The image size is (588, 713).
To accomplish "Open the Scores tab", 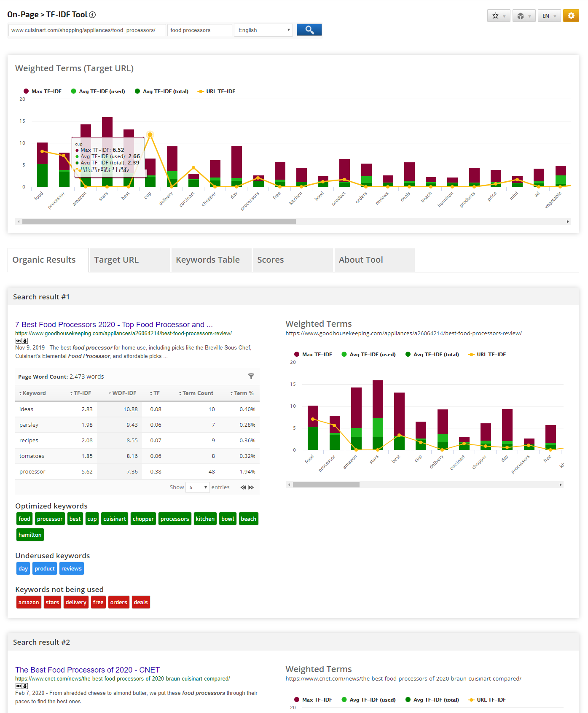I will (x=271, y=260).
